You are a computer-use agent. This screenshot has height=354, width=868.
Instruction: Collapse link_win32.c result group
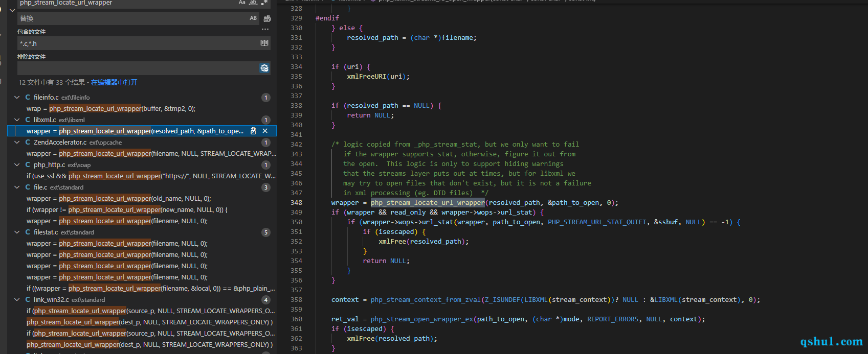(x=17, y=299)
